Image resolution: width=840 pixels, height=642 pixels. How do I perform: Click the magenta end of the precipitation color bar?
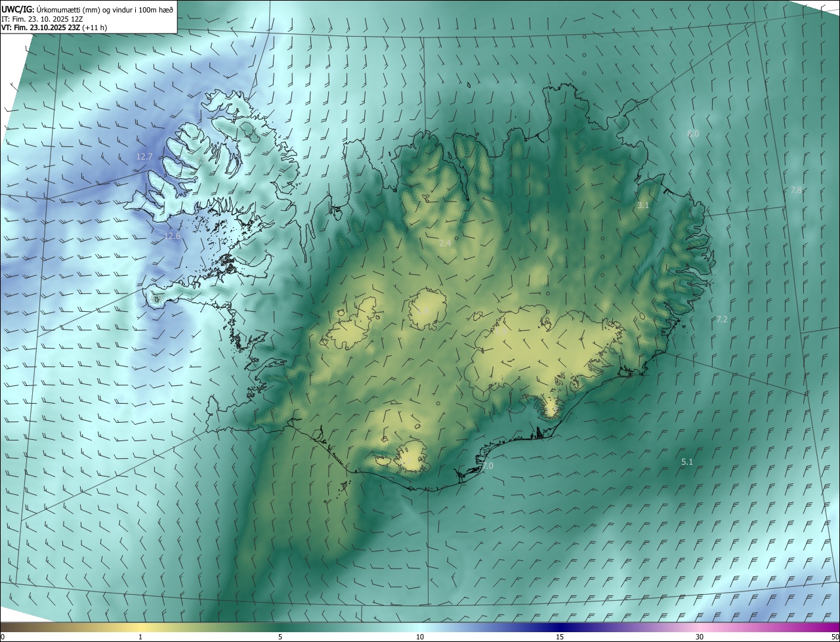point(830,628)
